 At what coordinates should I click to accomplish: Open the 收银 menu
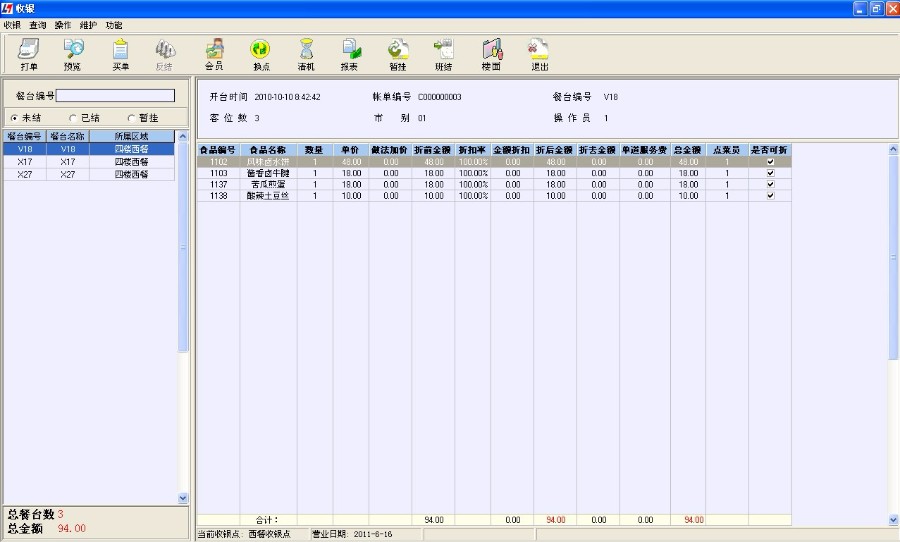[x=12, y=25]
